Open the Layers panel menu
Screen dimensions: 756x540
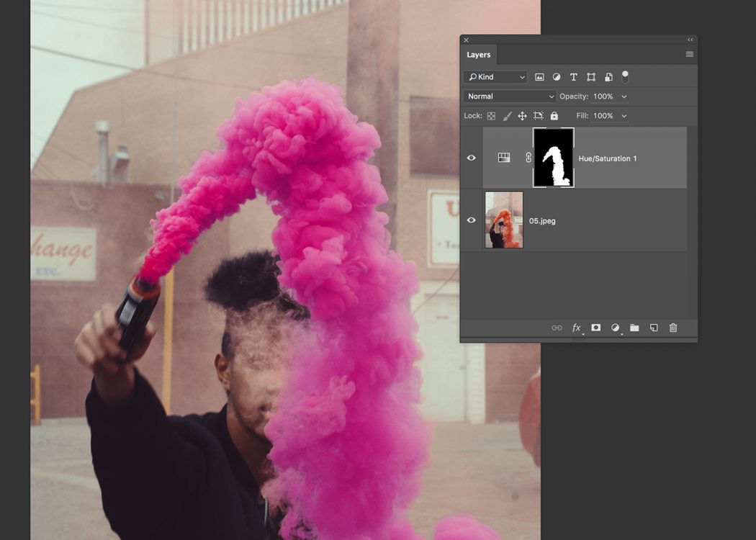690,55
